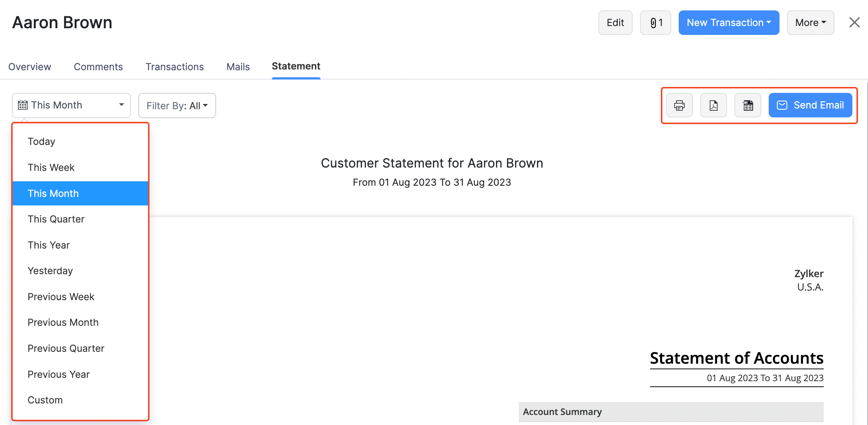Select Today in the period list
The width and height of the screenshot is (868, 425).
(x=41, y=141)
